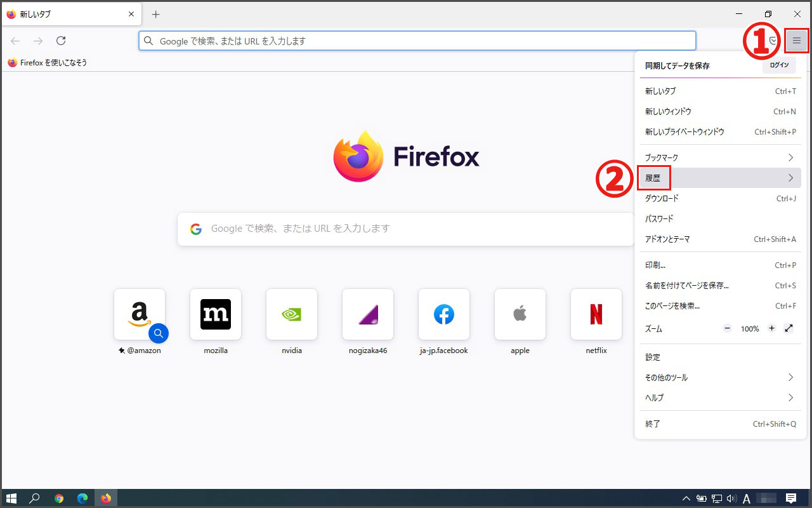Go forward to next page
The height and width of the screenshot is (508, 812).
(x=38, y=41)
